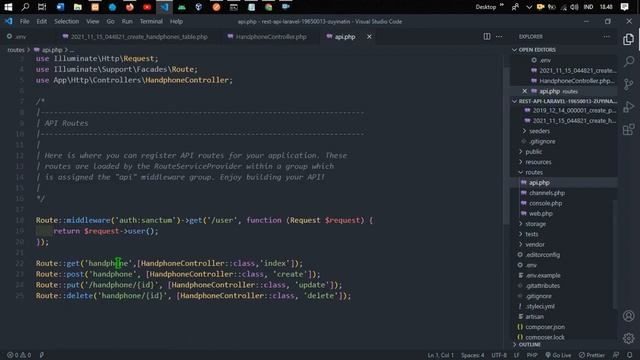Click the editor vertical scrollbar
This screenshot has width=640, height=360.
click(x=506, y=147)
